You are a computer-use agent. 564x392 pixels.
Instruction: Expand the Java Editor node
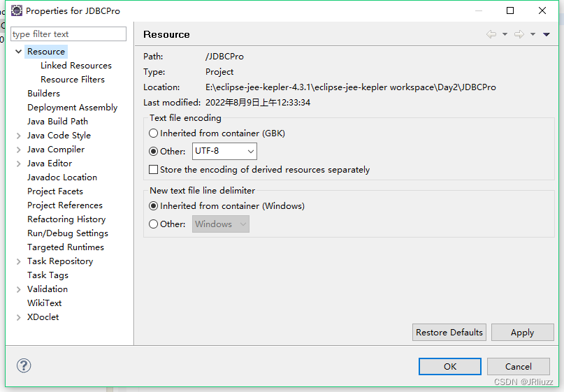pos(19,164)
